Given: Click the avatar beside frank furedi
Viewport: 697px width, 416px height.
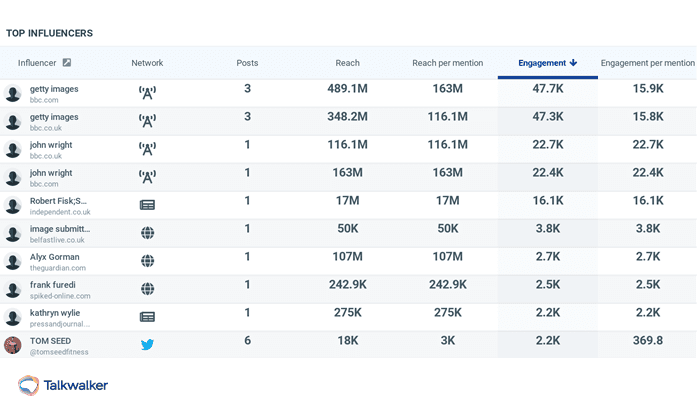Looking at the screenshot, I should [13, 289].
